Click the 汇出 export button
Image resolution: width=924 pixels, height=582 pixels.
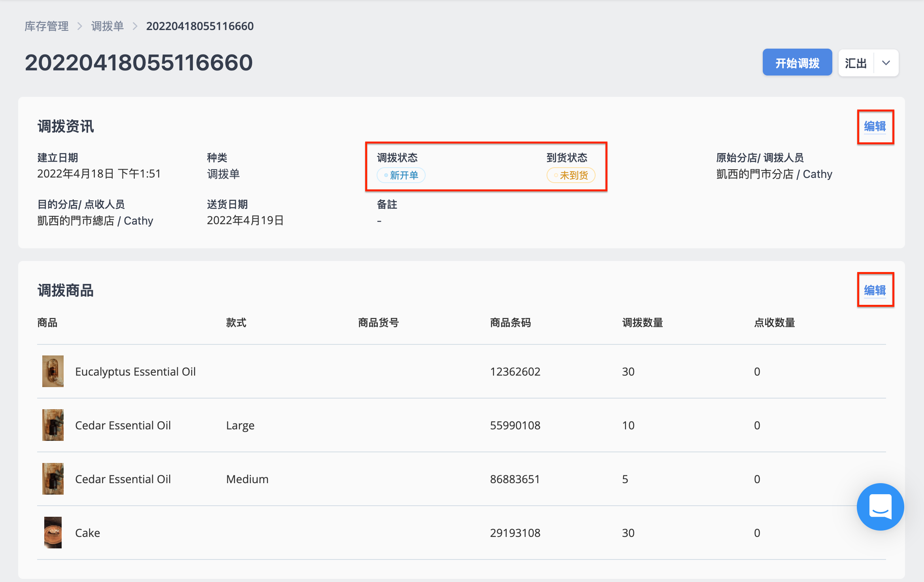pyautogui.click(x=856, y=63)
